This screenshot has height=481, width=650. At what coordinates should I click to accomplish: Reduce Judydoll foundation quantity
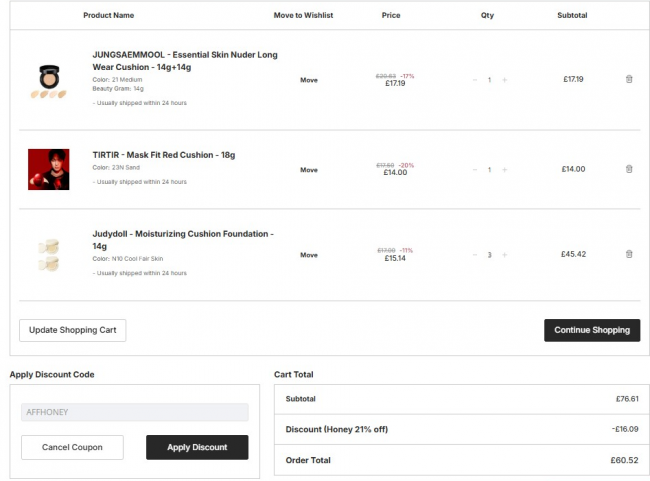(x=474, y=255)
